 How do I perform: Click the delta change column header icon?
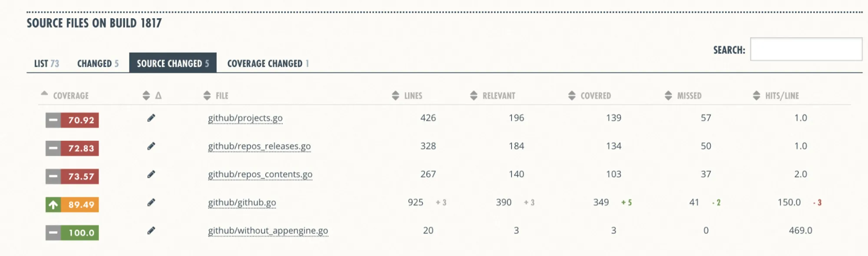[158, 96]
